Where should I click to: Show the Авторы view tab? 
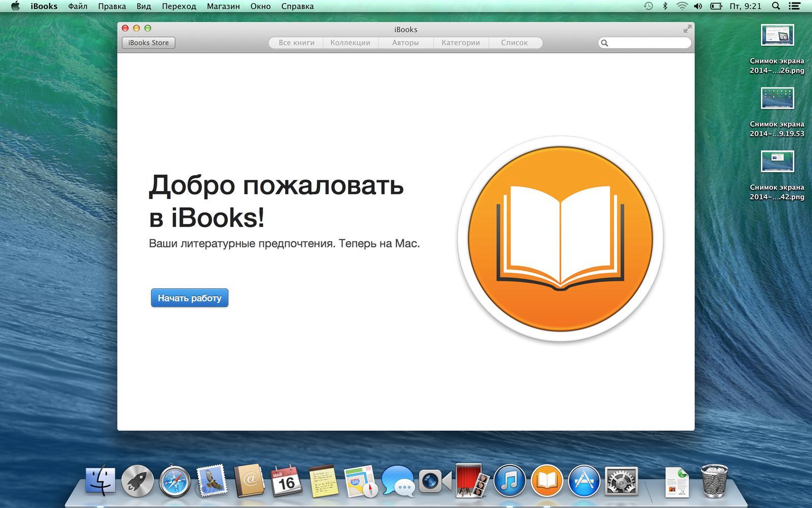[405, 43]
